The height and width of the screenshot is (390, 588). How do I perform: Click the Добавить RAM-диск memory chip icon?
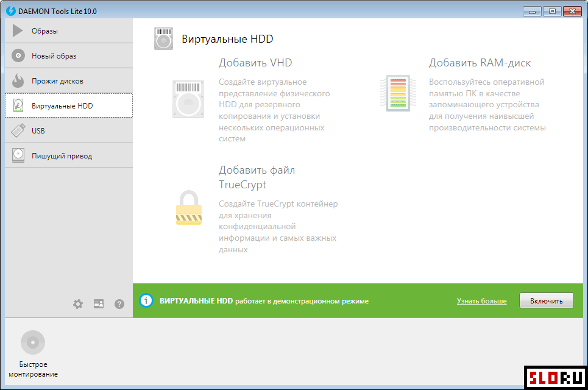pos(398,93)
